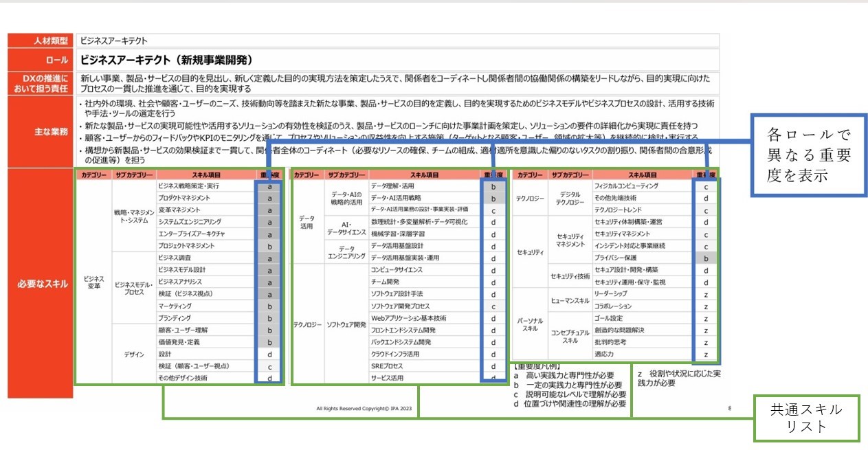Image resolution: width=868 pixels, height=450 pixels.
Task: Select the skill 'ビジネス戦略策定・実行'
Action: (x=189, y=186)
